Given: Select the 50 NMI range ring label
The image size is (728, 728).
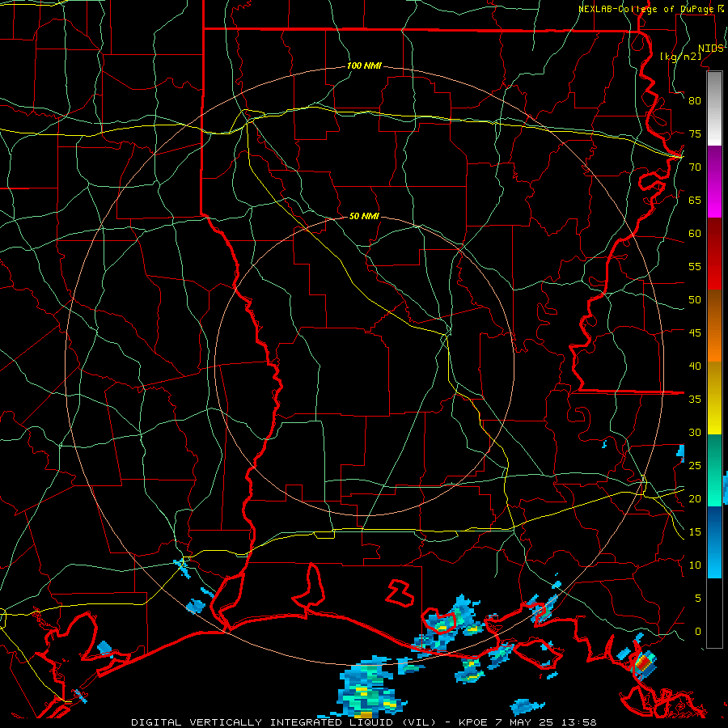Looking at the screenshot, I should [x=364, y=216].
